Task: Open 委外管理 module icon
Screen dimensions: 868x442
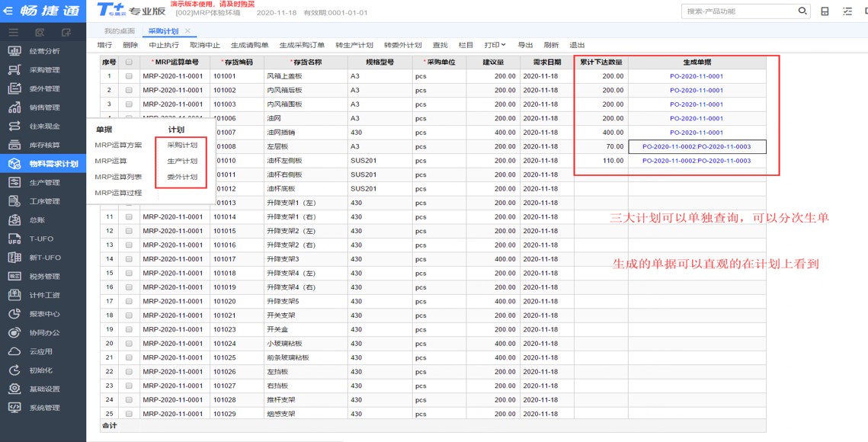Action: (x=15, y=88)
